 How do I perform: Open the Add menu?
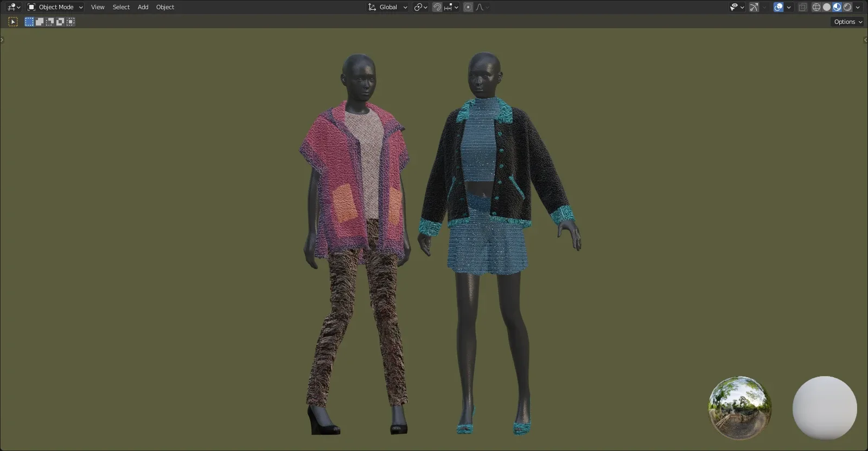(143, 7)
